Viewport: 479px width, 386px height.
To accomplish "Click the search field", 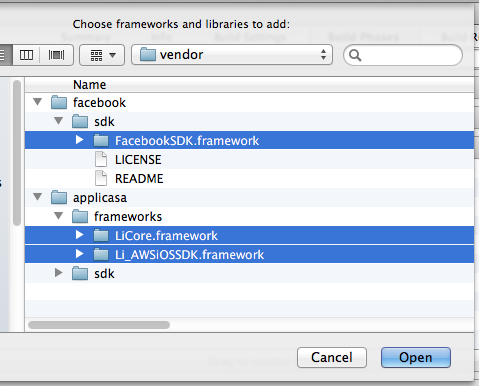I will coord(403,55).
